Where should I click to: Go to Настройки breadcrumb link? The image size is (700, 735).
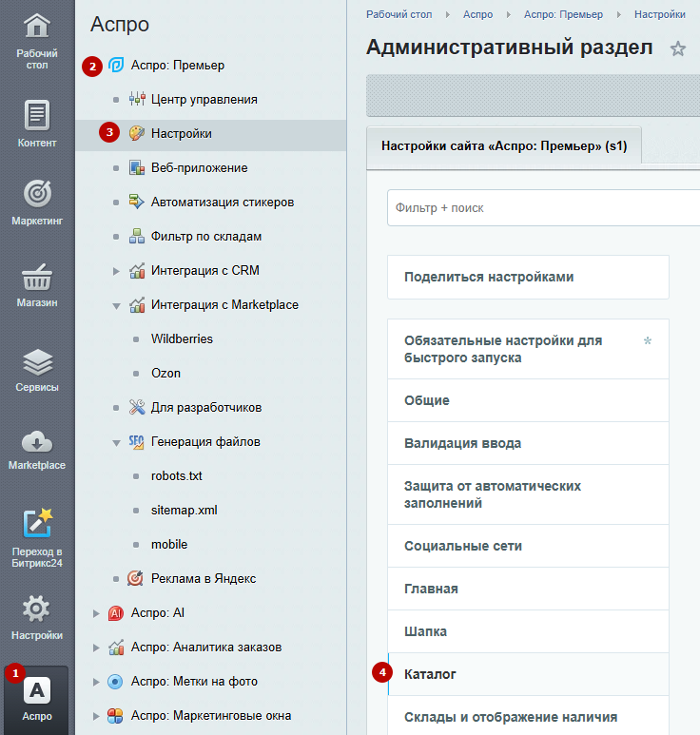[x=660, y=14]
